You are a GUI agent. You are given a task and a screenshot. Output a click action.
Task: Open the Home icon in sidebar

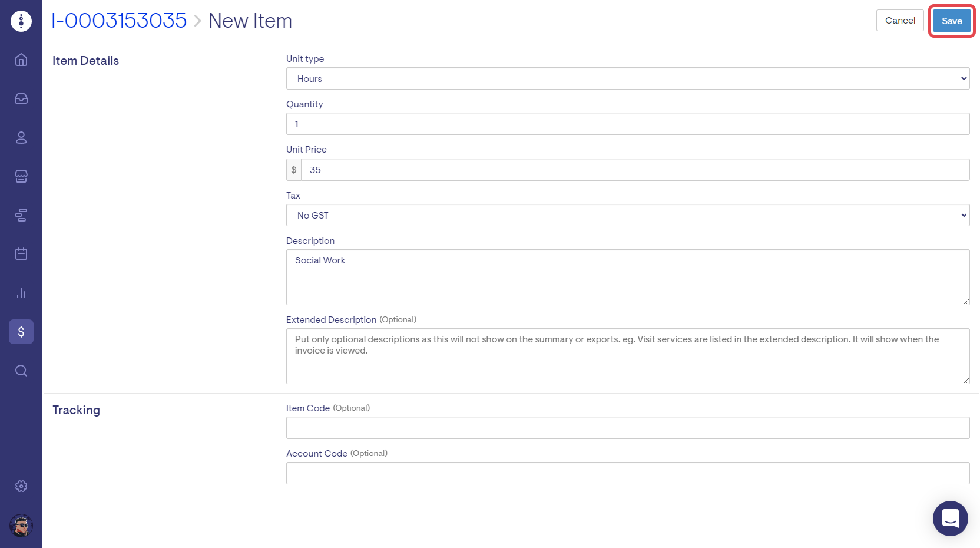pos(21,60)
